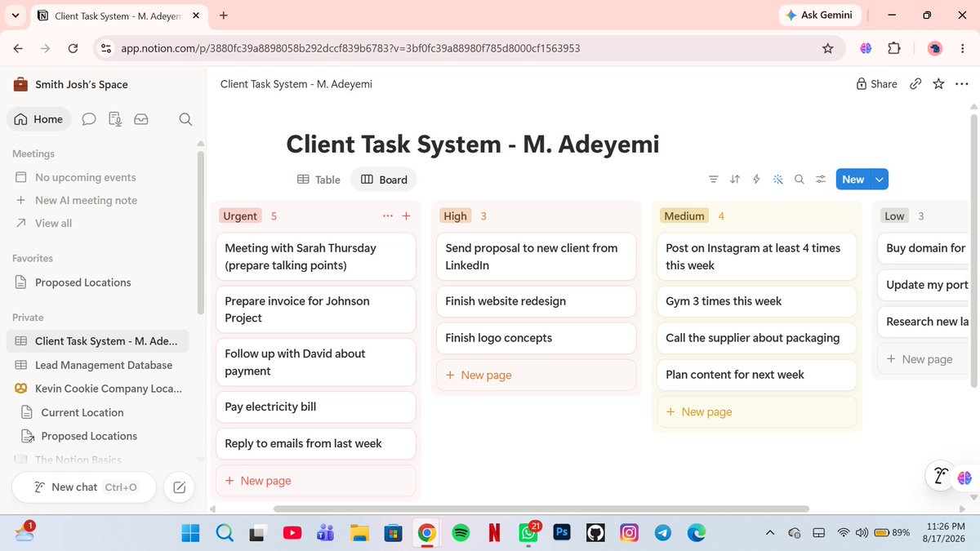Open GitHub Desktop from the taskbar
This screenshot has height=551, width=980.
[595, 533]
